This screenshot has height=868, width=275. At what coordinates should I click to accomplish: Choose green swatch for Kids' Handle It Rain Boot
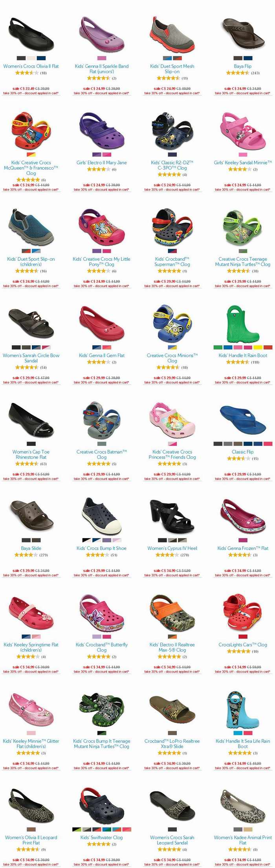pyautogui.click(x=218, y=347)
